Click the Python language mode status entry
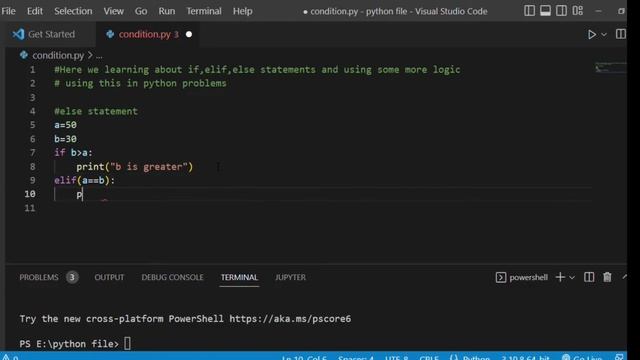The height and width of the screenshot is (360, 640). tap(476, 358)
